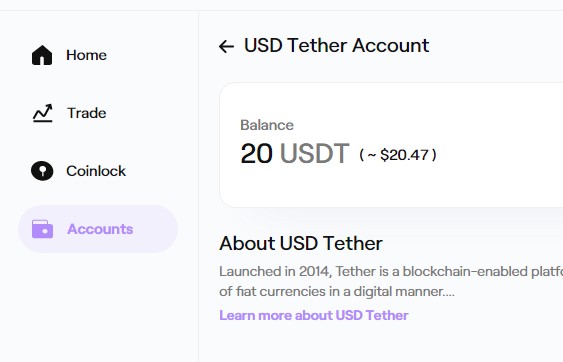Viewport: 563px width, 362px height.
Task: Click the fiat currencies description line
Action: 337,291
